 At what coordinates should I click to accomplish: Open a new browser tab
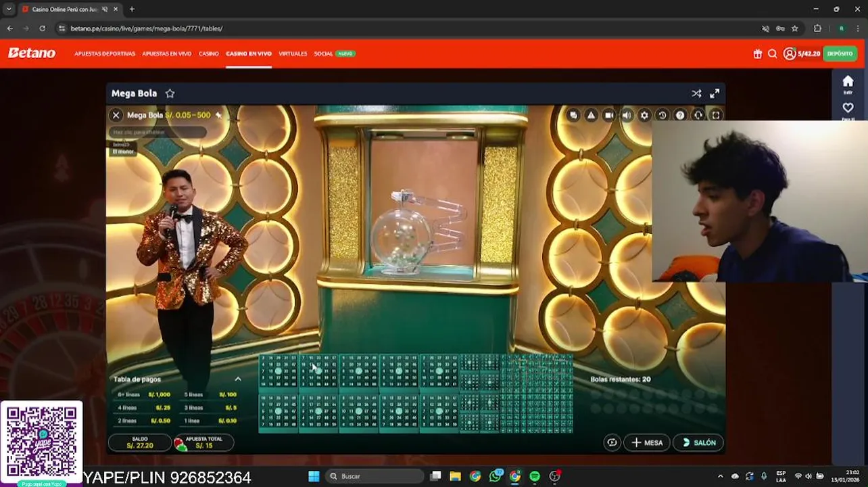click(x=132, y=9)
